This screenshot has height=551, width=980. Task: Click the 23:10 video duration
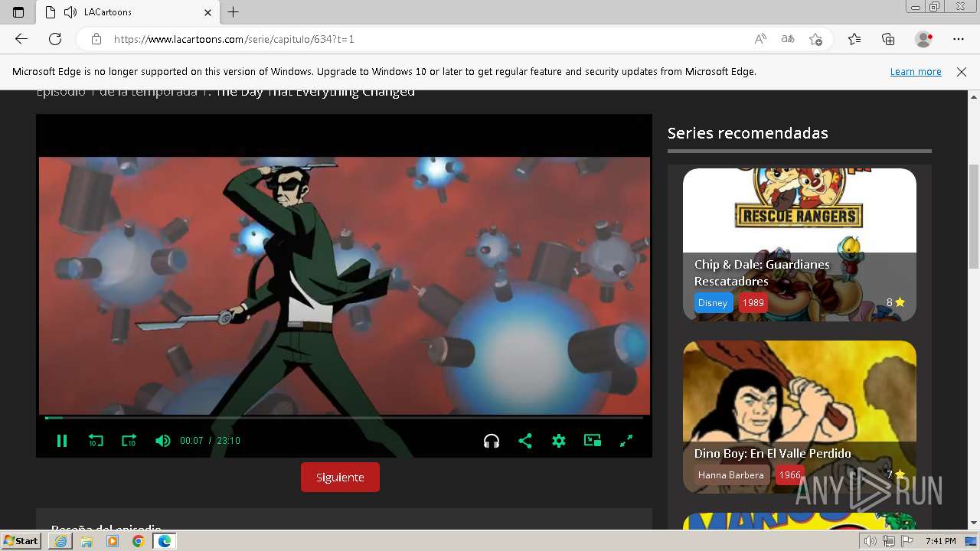[228, 441]
